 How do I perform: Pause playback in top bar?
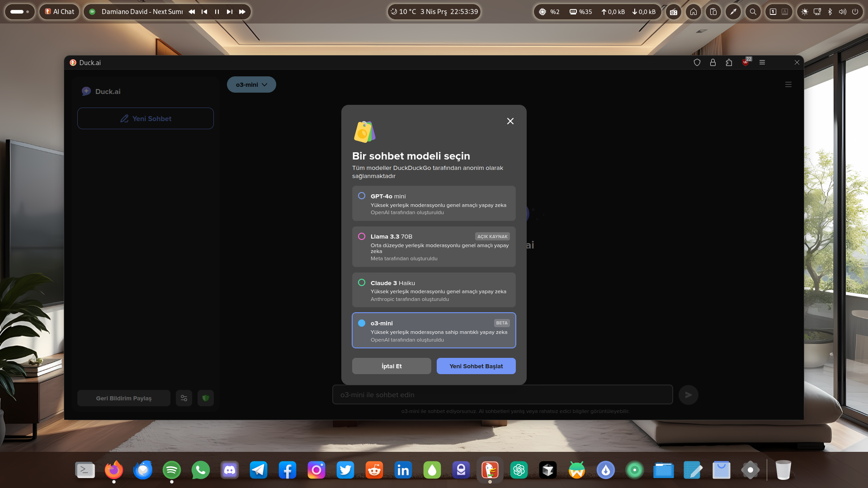(217, 12)
